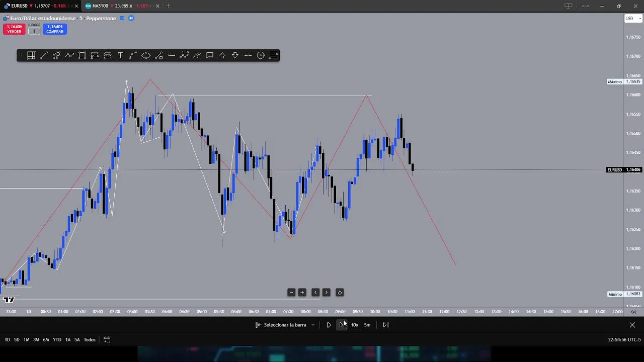Select the curve drawing tool
Screen dimensions: 644x362
pos(133,55)
